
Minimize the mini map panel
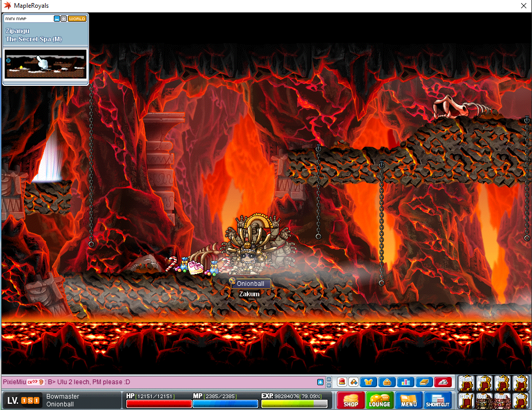[56, 19]
